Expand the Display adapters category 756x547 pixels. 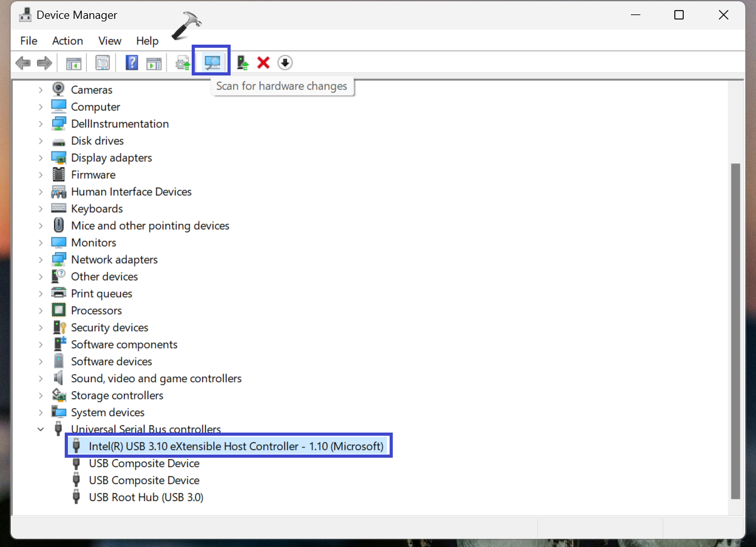coord(41,158)
